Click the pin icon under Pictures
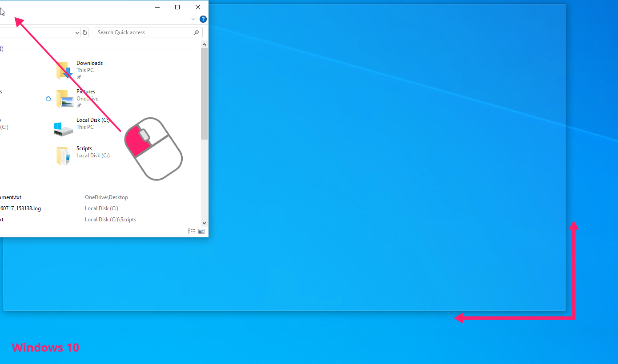 tap(79, 105)
